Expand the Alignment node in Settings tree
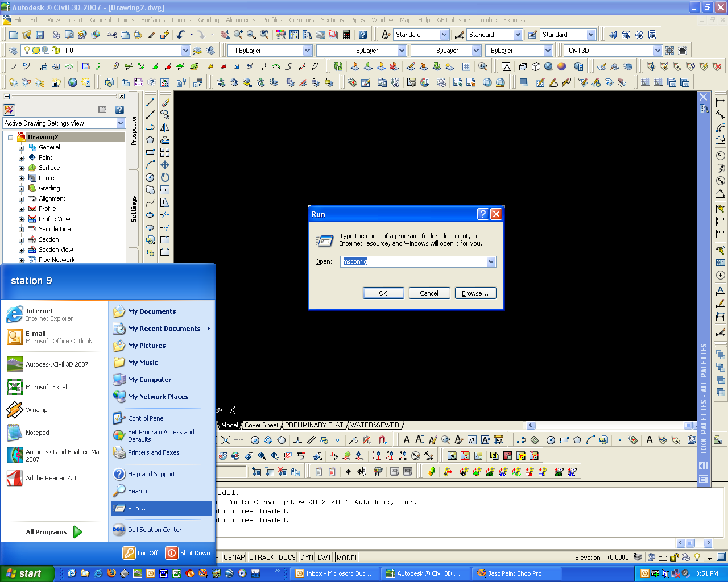The width and height of the screenshot is (728, 582). pos(21,199)
